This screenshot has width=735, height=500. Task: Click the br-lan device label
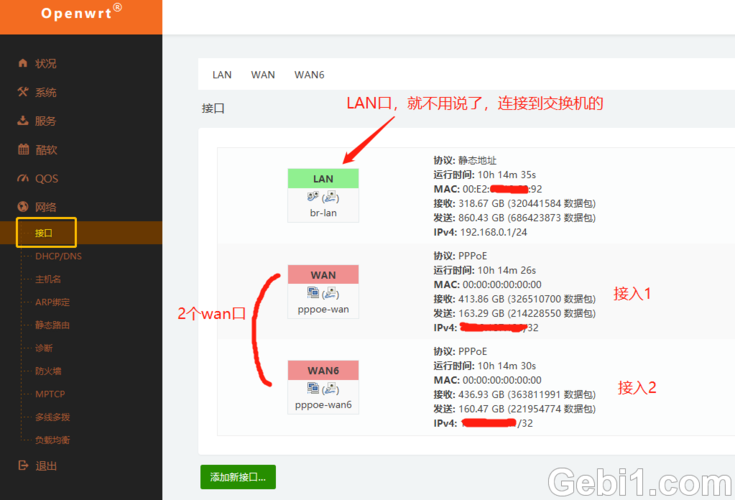pyautogui.click(x=323, y=213)
